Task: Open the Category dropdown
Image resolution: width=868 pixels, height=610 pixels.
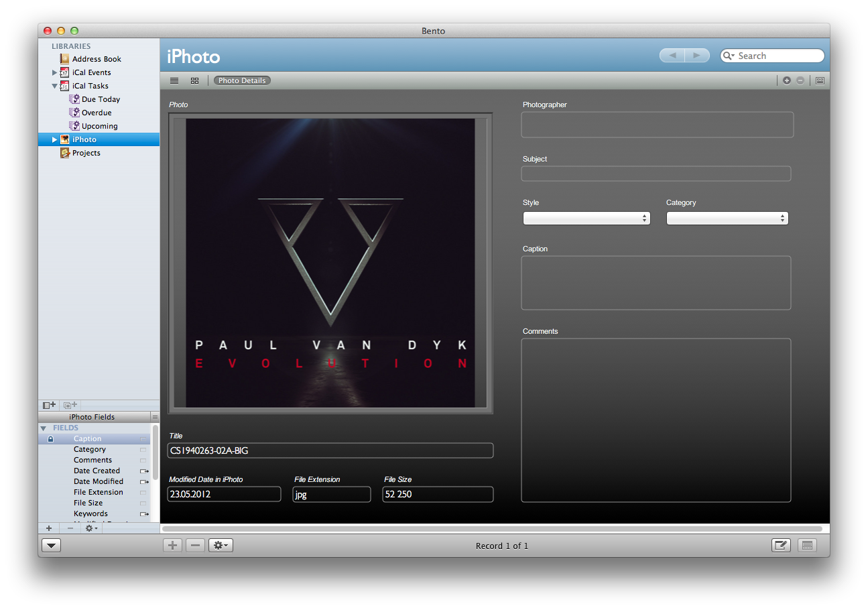Action: [727, 219]
